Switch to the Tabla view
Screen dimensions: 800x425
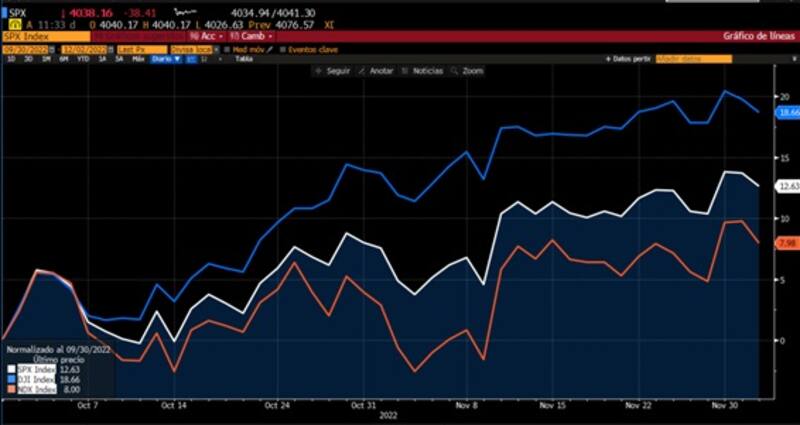(x=242, y=59)
